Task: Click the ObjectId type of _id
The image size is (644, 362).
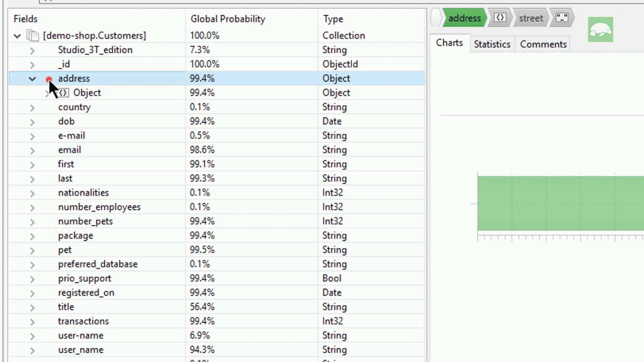Action: [340, 64]
